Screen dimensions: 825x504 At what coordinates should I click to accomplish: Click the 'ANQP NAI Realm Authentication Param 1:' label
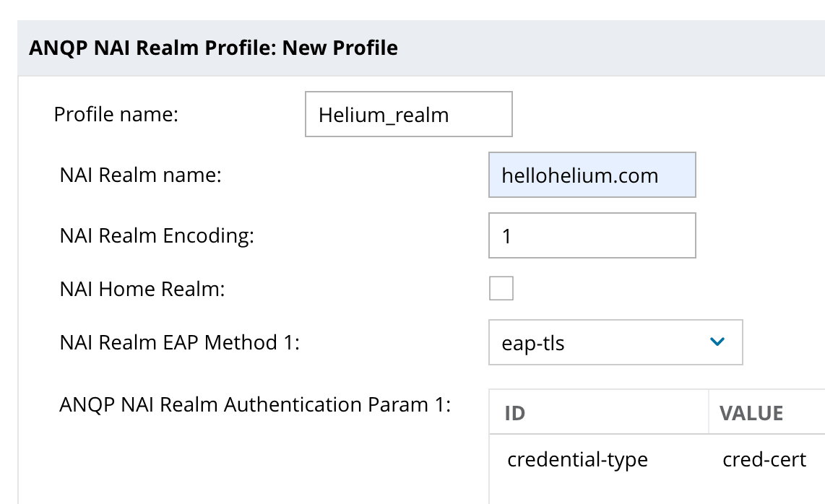tap(254, 404)
